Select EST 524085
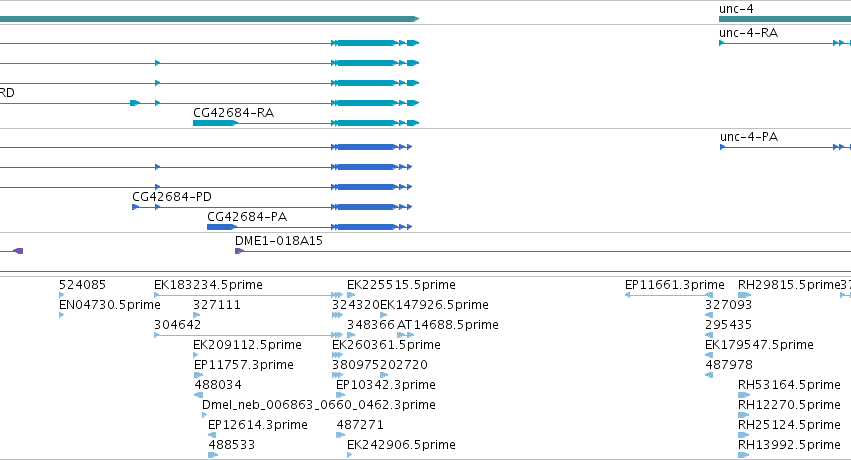This screenshot has height=460, width=851. click(82, 285)
